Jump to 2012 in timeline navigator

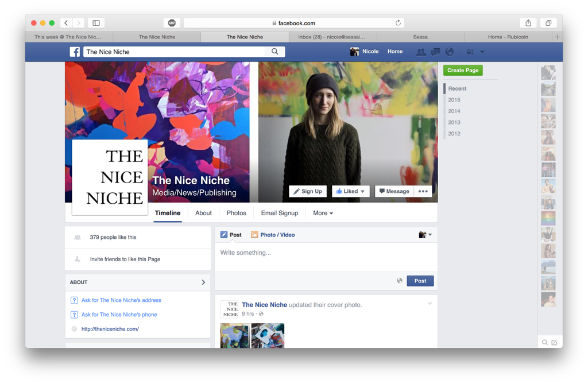[454, 134]
